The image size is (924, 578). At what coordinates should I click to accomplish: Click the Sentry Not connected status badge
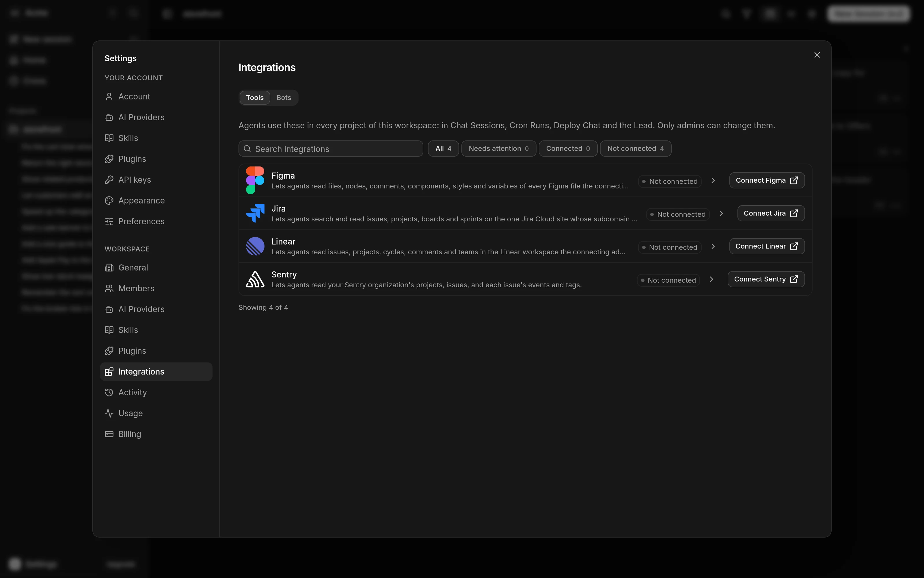pyautogui.click(x=668, y=280)
